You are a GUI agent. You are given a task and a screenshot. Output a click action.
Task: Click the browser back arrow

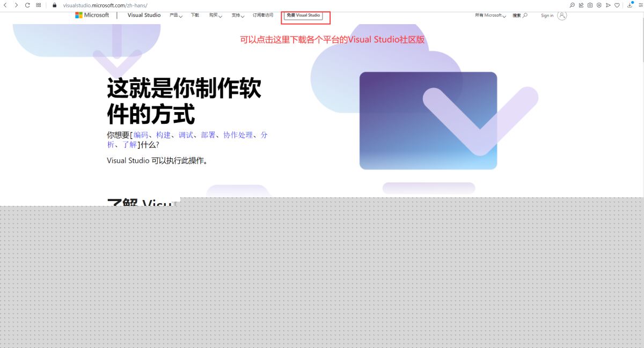[6, 5]
